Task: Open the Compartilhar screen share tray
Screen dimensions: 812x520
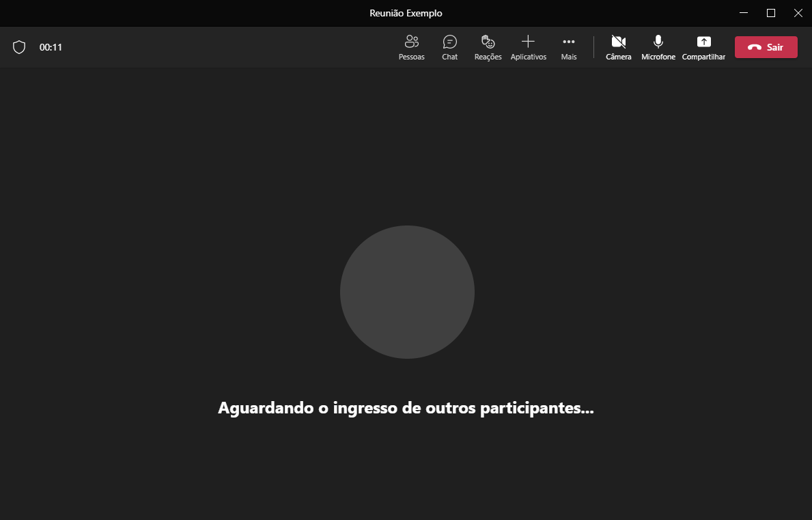Action: tap(703, 47)
